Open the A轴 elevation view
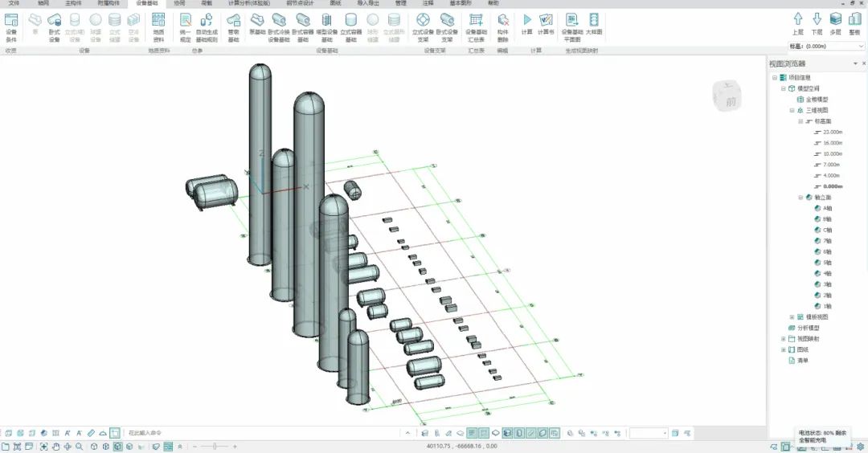The width and height of the screenshot is (868, 453). [826, 208]
